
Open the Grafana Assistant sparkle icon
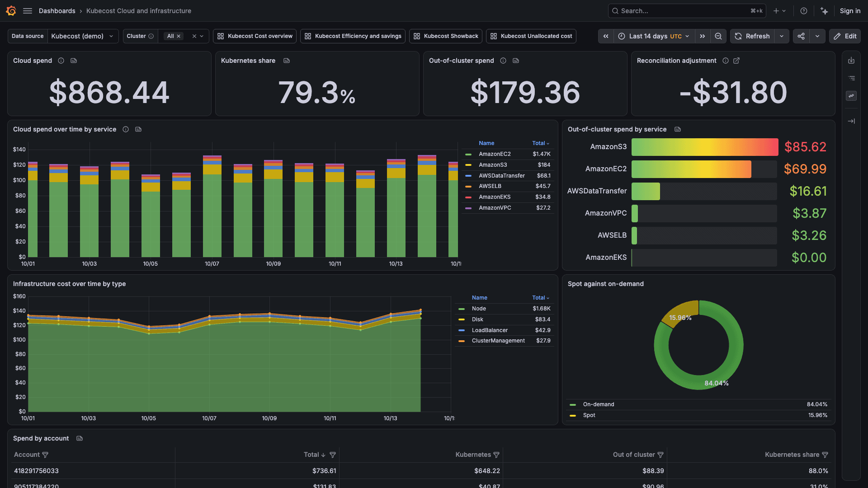824,11
